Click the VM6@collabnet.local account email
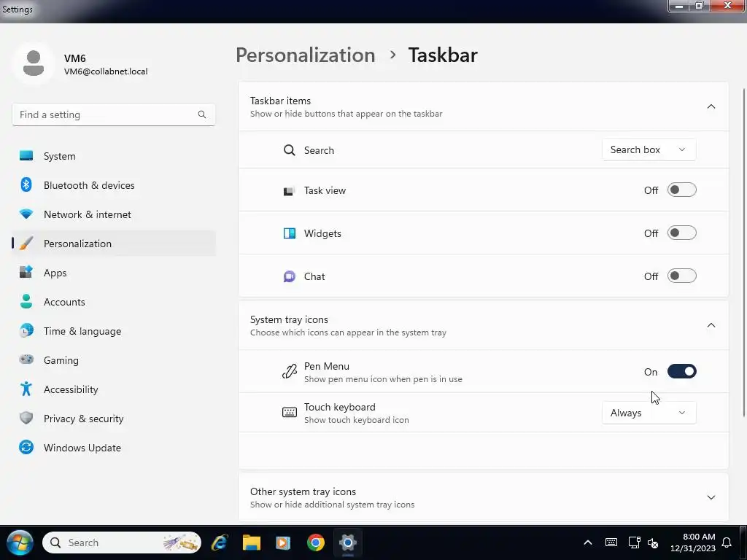The width and height of the screenshot is (747, 560). tap(106, 71)
